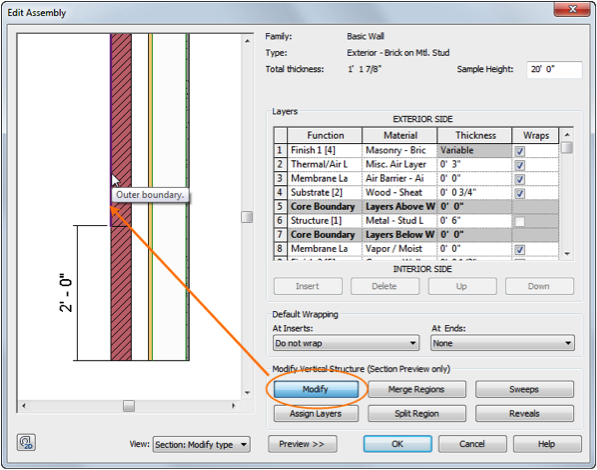Image resolution: width=597 pixels, height=470 pixels.
Task: Click 'Layers Below W' core boundary cell
Action: pos(400,235)
